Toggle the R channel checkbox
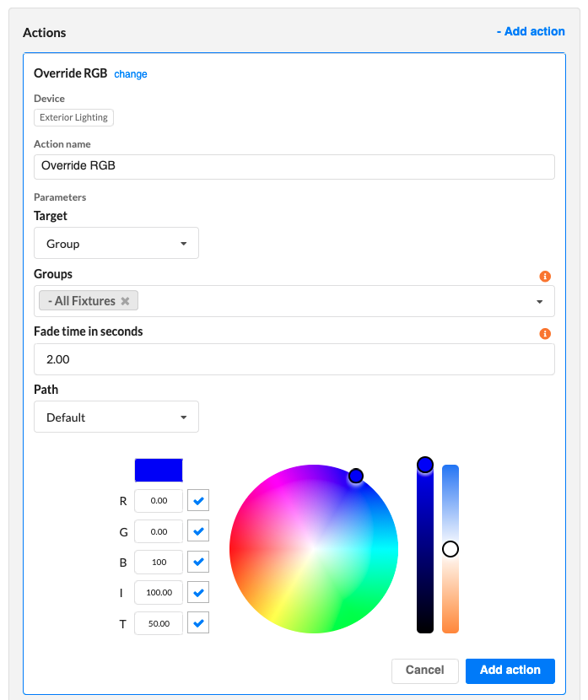This screenshot has height=700, width=588. (x=198, y=500)
